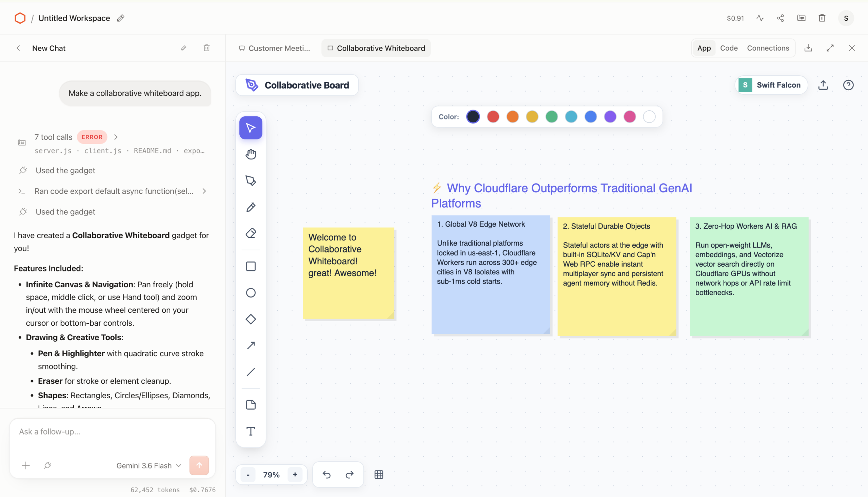Click the Swift Falcon user badge
868x497 pixels.
(x=771, y=85)
